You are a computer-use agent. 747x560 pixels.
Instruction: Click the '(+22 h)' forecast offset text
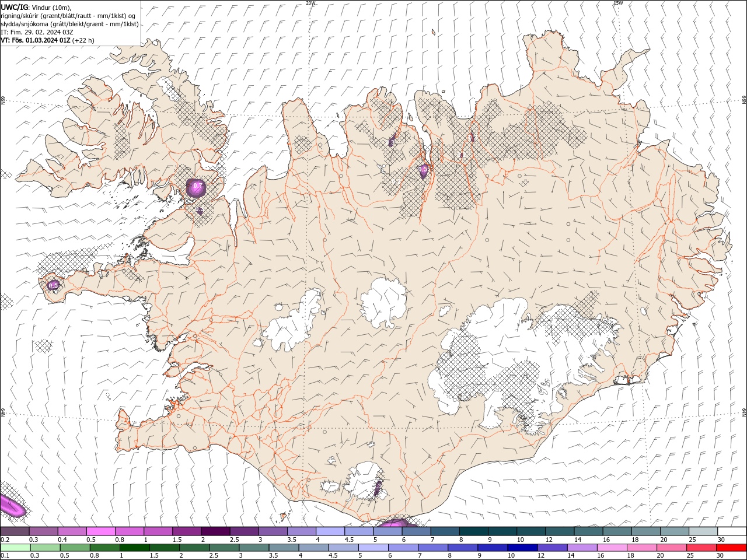(x=83, y=40)
